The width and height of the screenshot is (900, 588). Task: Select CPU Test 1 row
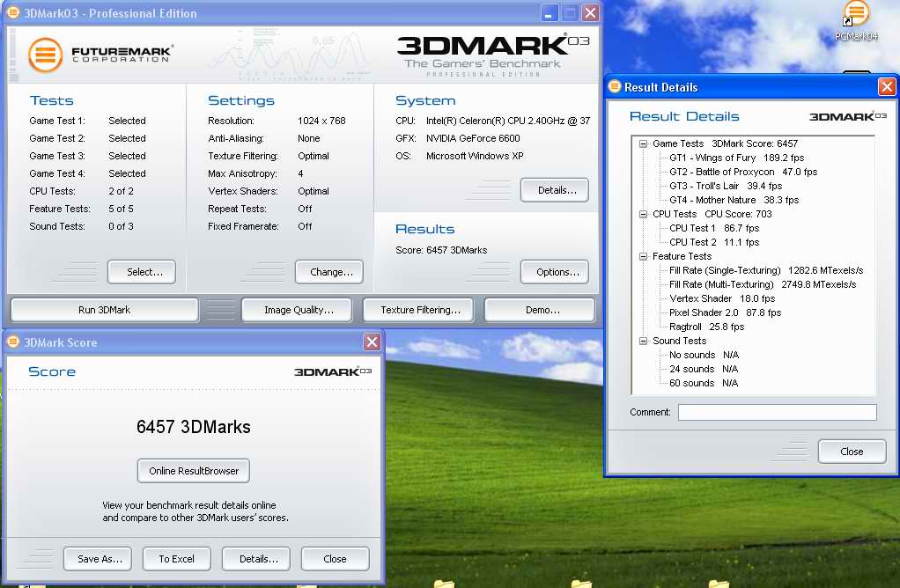tap(714, 228)
